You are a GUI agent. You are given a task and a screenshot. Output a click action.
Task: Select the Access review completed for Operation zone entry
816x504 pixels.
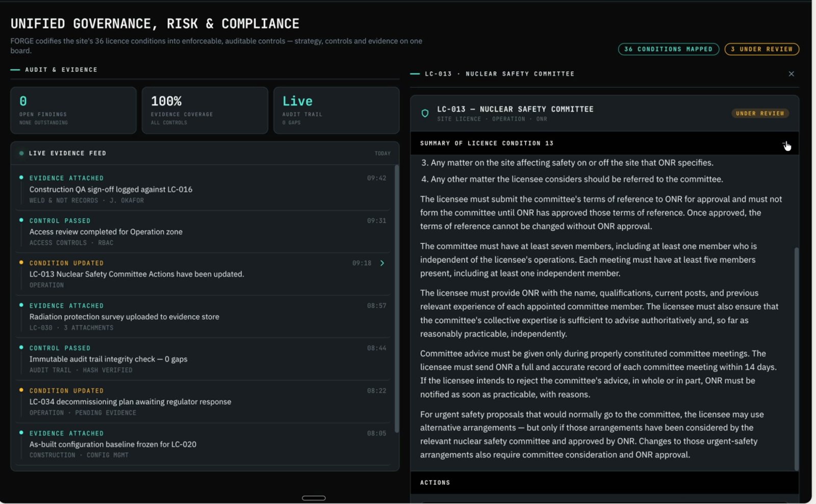(x=203, y=231)
